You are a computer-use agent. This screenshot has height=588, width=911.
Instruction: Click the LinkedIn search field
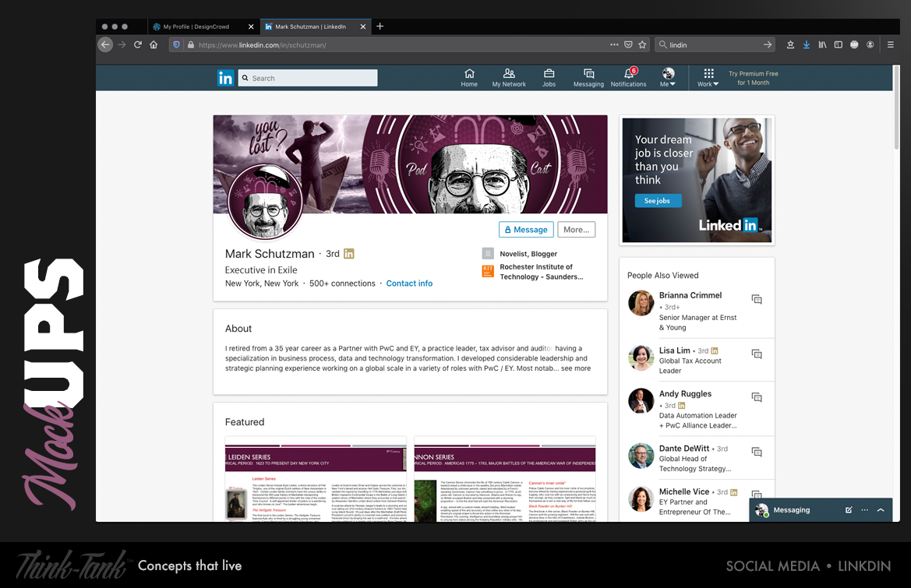point(308,78)
